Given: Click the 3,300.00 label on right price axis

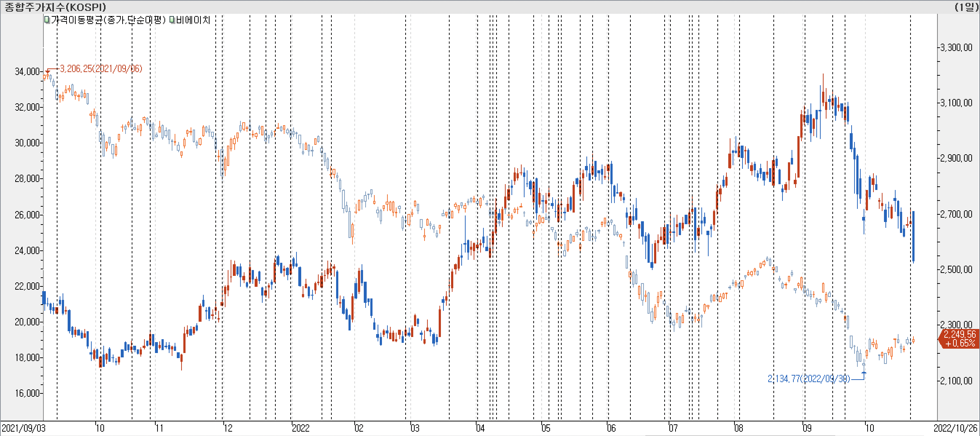Looking at the screenshot, I should (956, 47).
